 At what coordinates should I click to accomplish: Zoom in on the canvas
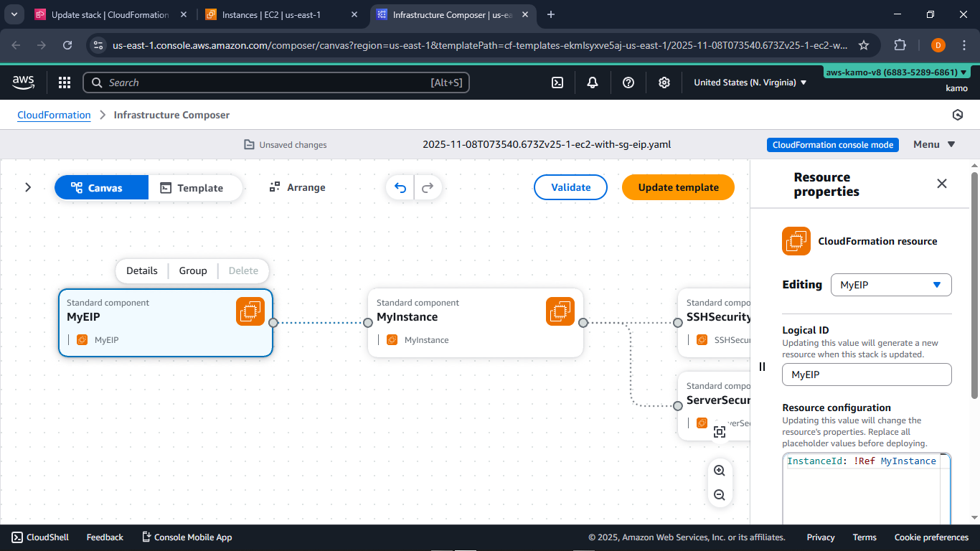(720, 470)
